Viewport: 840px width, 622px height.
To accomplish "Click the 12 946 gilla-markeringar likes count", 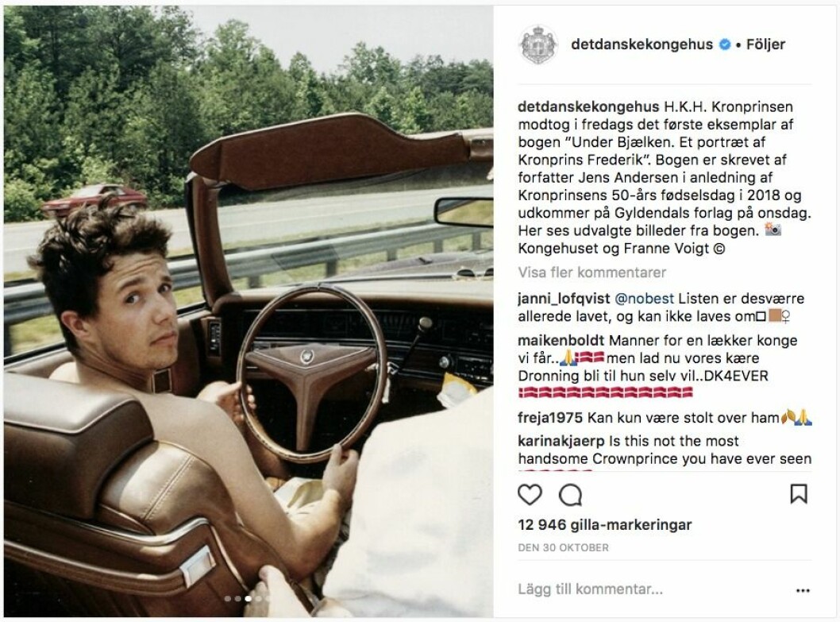I will pyautogui.click(x=605, y=524).
